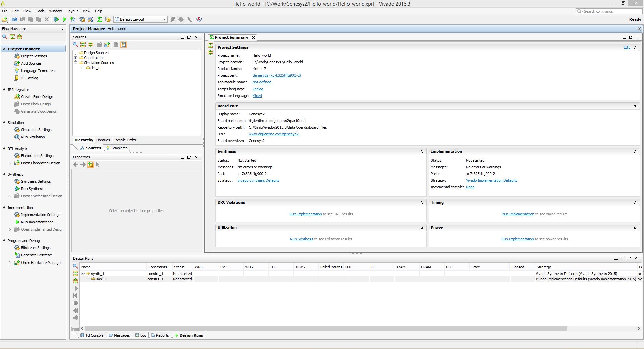Click Expand All icon in Sources toolbar
The height and width of the screenshot is (349, 644).
pos(91,45)
